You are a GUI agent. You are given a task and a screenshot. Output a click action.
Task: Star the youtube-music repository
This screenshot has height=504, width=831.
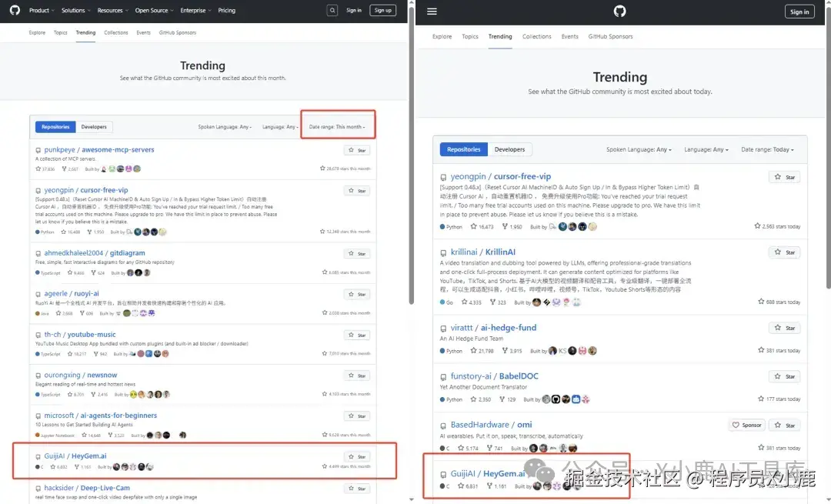click(x=357, y=335)
